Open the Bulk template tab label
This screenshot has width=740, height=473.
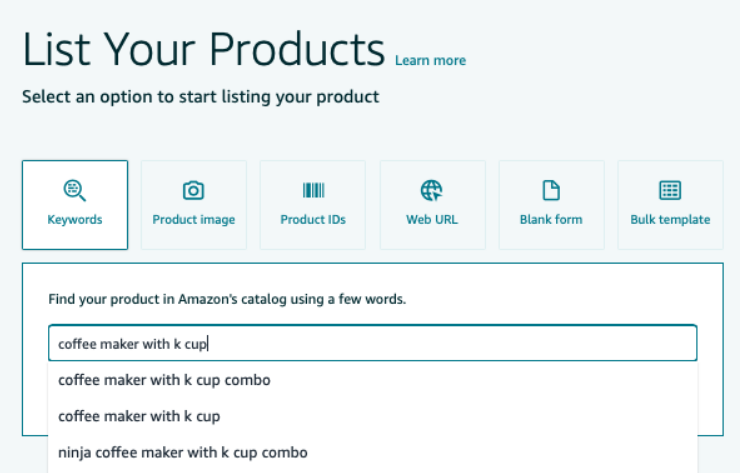click(x=670, y=220)
